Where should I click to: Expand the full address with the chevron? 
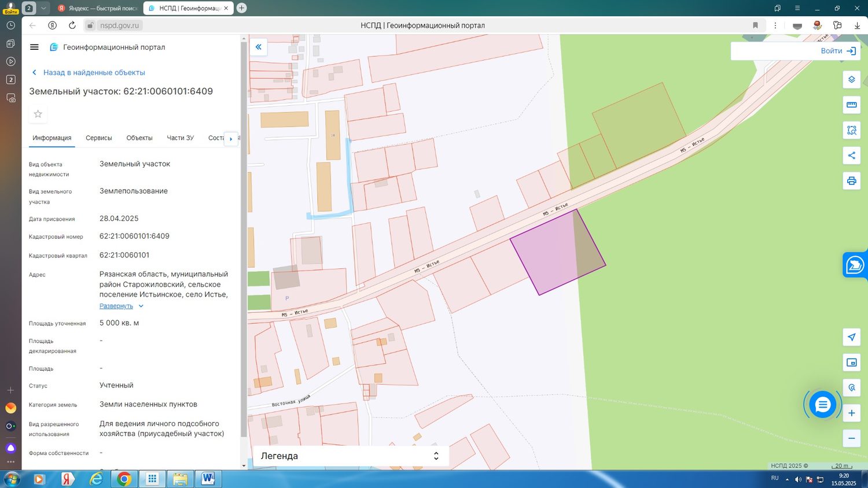tap(141, 306)
